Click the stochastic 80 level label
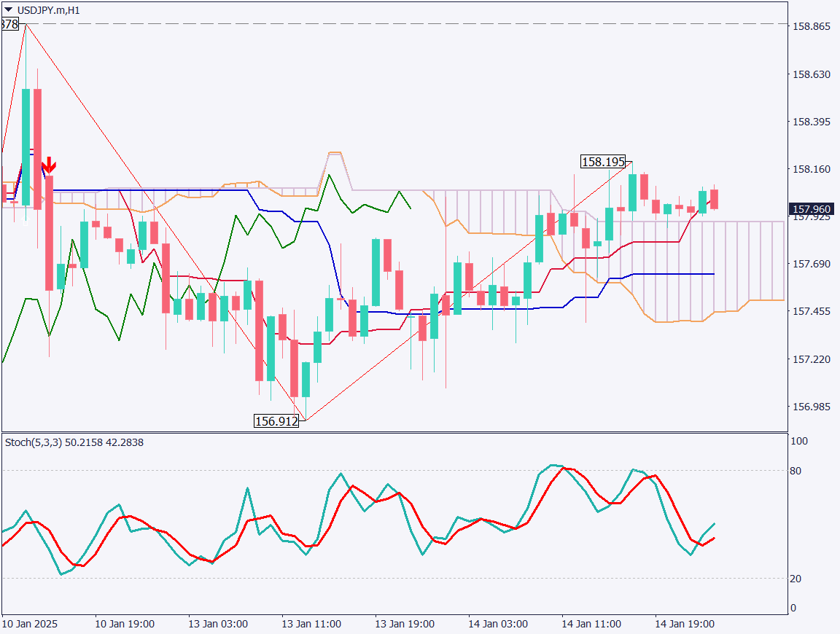 tap(796, 471)
